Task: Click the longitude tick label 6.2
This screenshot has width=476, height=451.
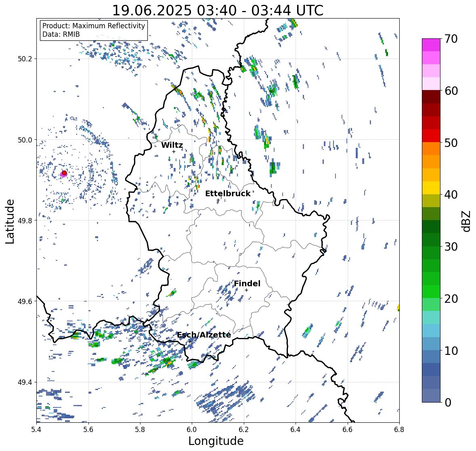Action: [x=244, y=429]
